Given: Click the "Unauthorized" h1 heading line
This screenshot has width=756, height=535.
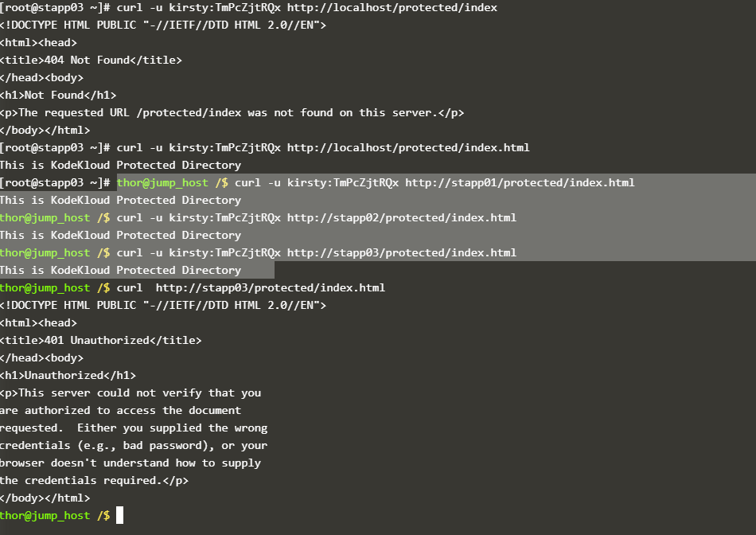Looking at the screenshot, I should 68,375.
